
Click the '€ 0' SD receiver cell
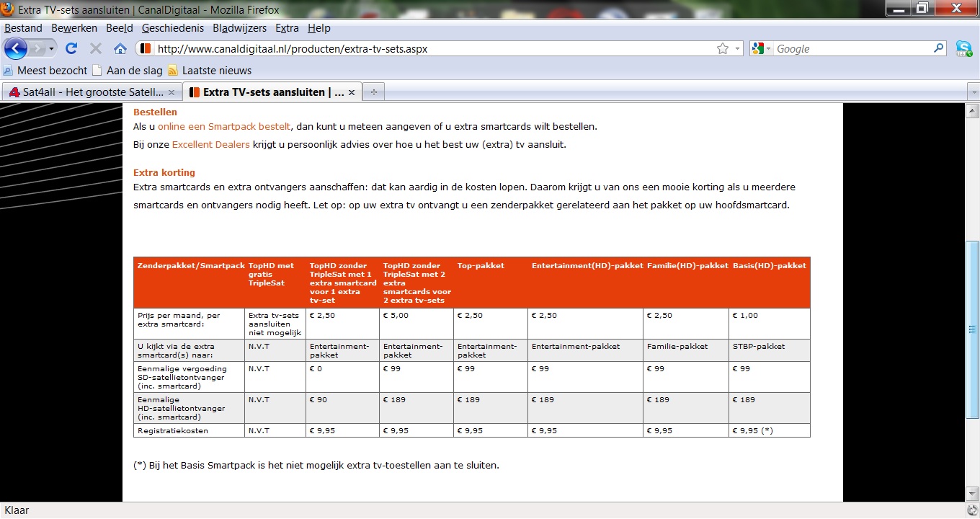tap(342, 377)
